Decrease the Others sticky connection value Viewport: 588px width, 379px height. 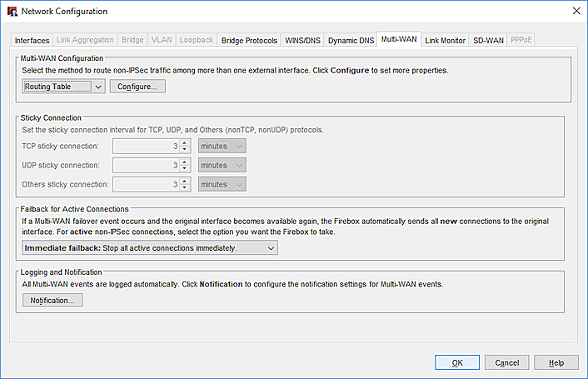click(185, 188)
